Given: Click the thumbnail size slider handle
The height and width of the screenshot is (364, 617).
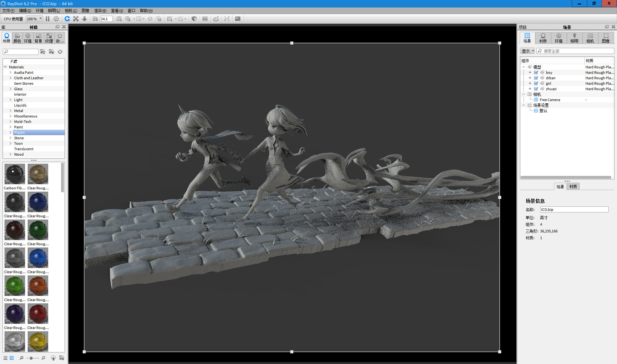Looking at the screenshot, I should point(31,358).
